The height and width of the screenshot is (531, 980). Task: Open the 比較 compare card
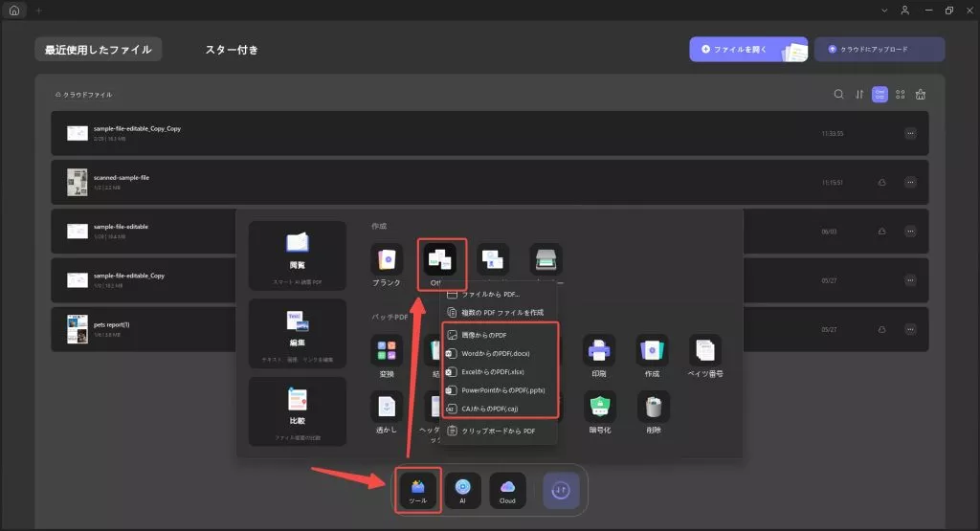[x=298, y=411]
